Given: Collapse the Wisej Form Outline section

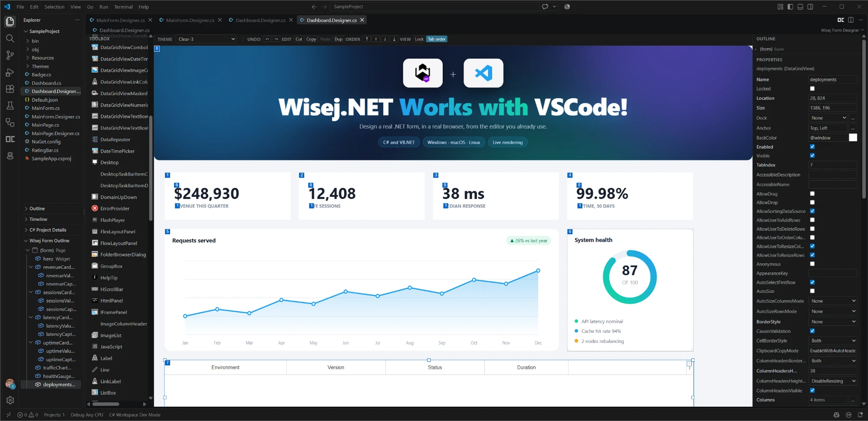Looking at the screenshot, I should coord(49,241).
